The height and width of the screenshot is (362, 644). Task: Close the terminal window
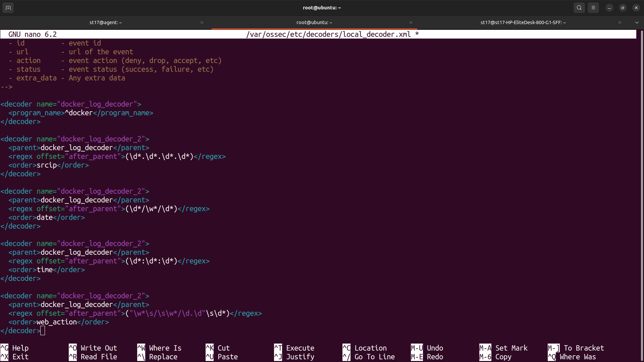(636, 8)
